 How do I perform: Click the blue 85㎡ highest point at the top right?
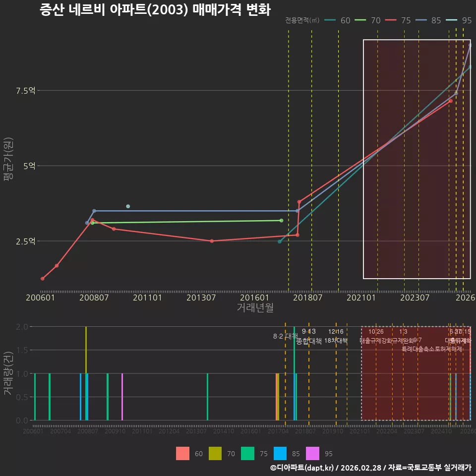(x=470, y=45)
